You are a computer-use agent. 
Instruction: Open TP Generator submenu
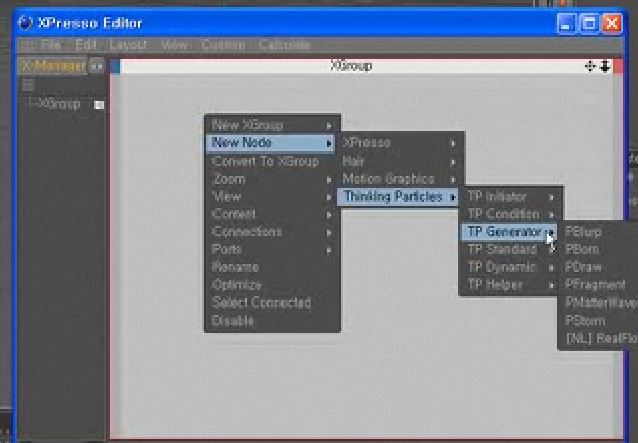(509, 232)
